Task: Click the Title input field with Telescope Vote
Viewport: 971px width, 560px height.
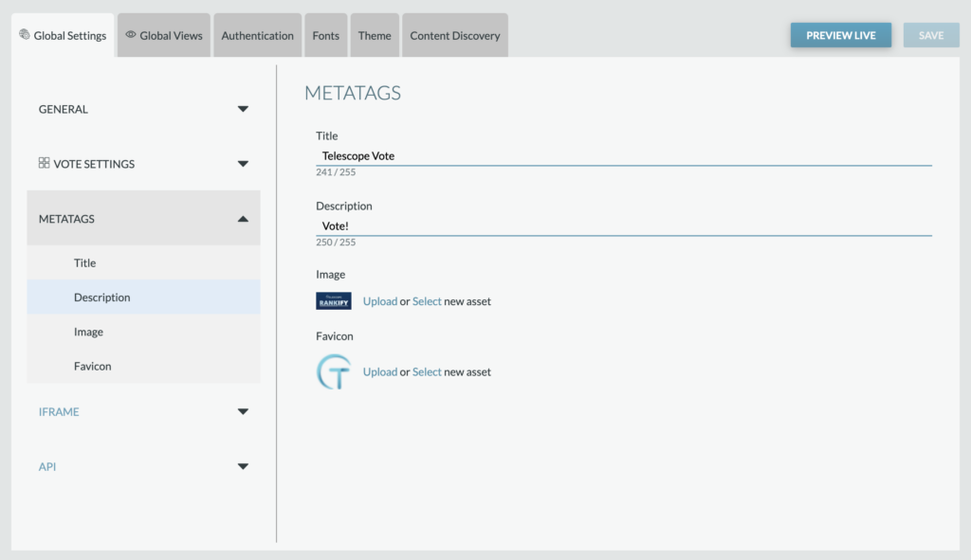Action: pyautogui.click(x=624, y=156)
